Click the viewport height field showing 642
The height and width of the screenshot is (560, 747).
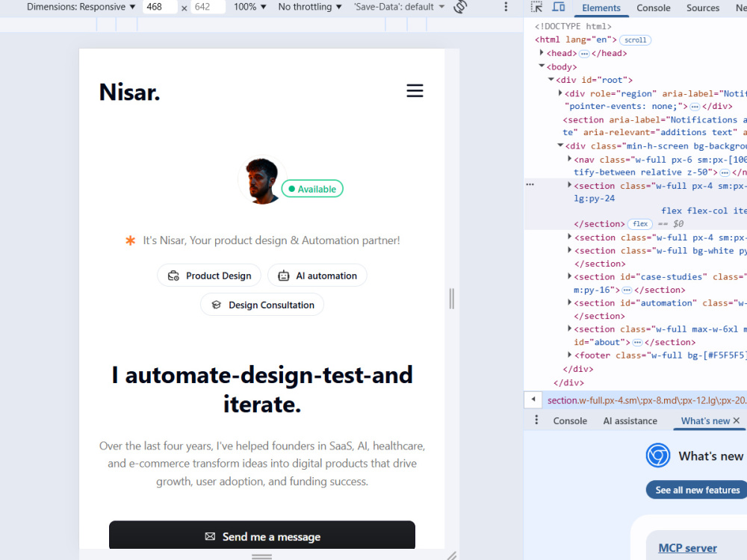(x=208, y=7)
